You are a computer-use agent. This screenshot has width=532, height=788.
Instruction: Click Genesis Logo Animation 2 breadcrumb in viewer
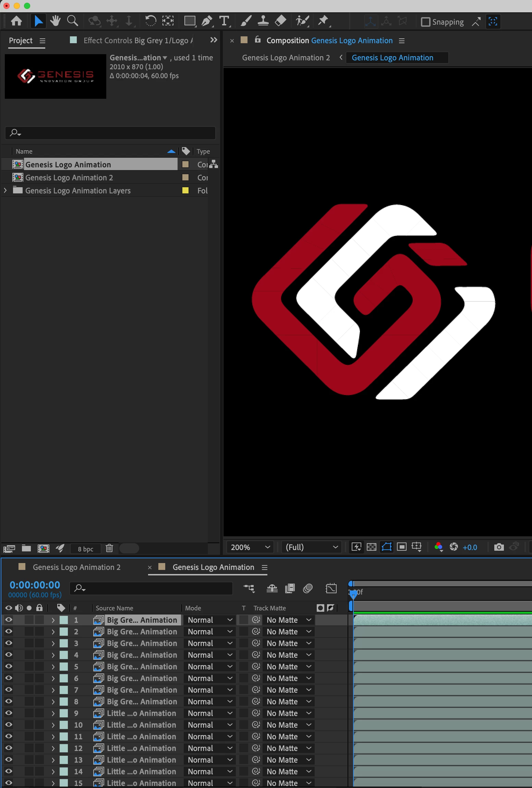(x=286, y=58)
